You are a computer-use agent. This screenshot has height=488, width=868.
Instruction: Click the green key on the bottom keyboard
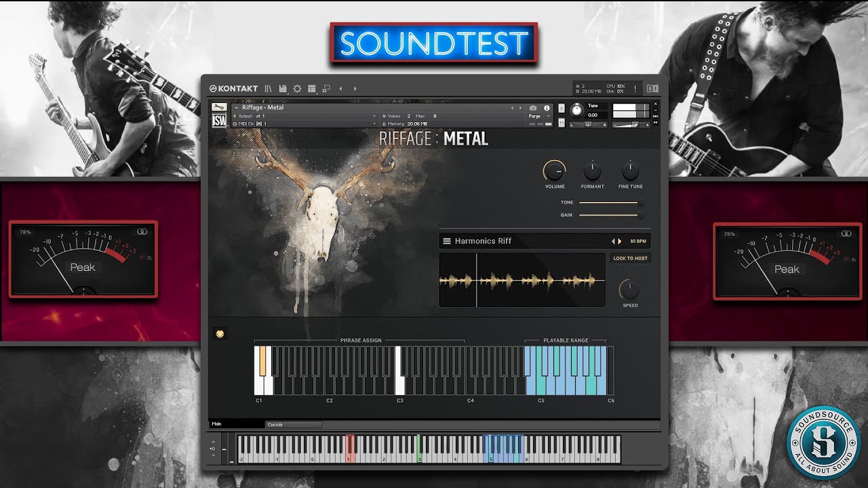tap(419, 449)
